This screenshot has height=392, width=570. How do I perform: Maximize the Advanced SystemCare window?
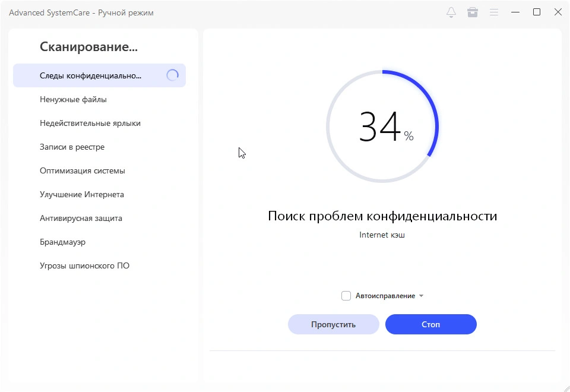(x=537, y=12)
